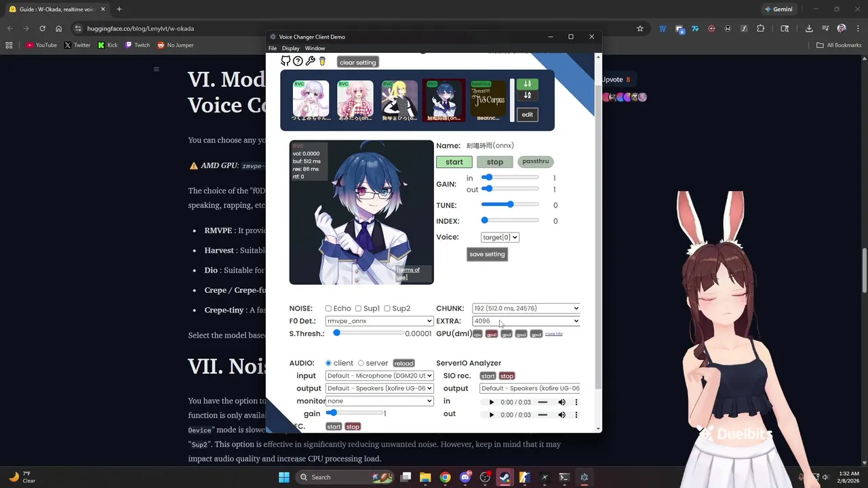The width and height of the screenshot is (868, 488).
Task: Click the save setting button
Action: click(x=487, y=254)
